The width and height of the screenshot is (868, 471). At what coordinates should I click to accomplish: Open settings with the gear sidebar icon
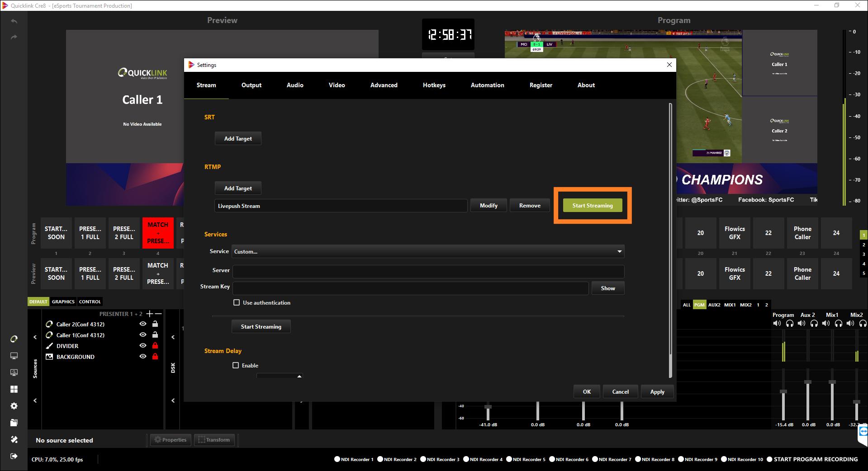point(14,406)
